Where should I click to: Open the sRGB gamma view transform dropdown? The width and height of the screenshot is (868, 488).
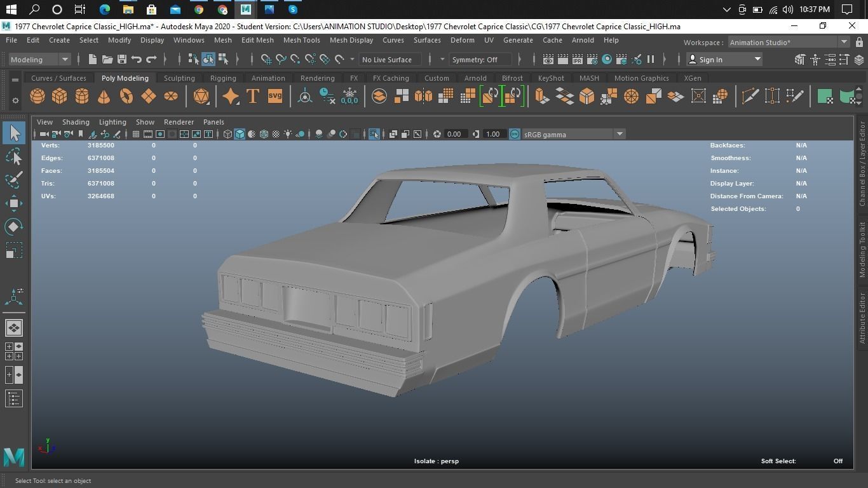click(x=573, y=135)
